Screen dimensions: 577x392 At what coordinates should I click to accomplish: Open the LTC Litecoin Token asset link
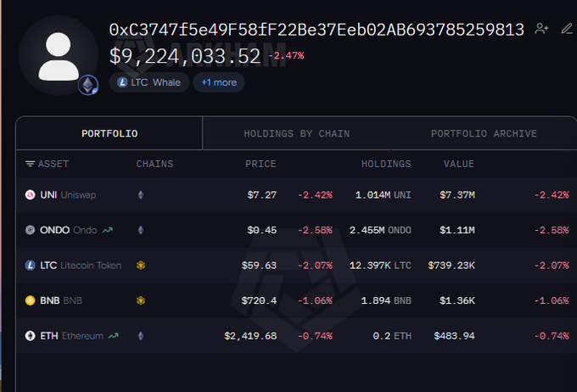click(81, 266)
